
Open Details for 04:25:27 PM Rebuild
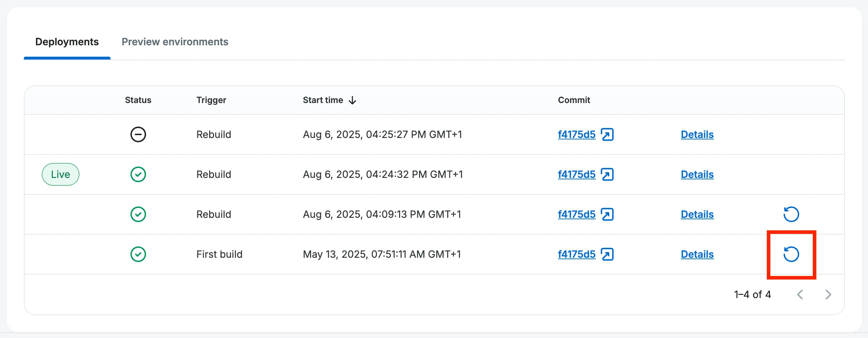(x=697, y=134)
